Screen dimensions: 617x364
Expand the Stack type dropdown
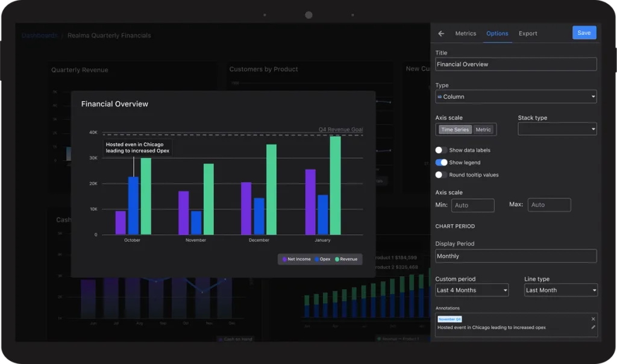click(557, 129)
